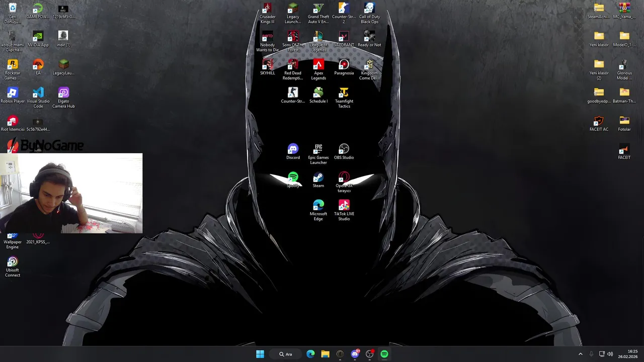Open the Red Dead Redemption shortcut

(x=293, y=70)
